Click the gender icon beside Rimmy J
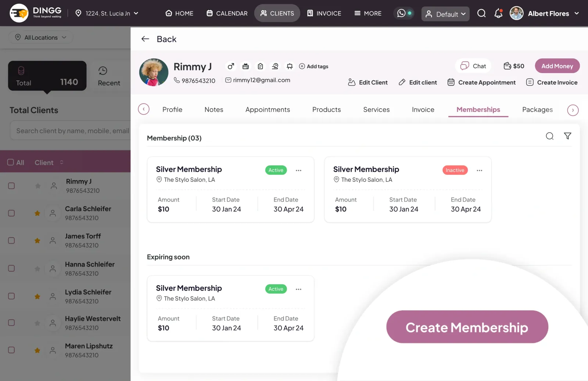The width and height of the screenshot is (588, 381). [x=231, y=66]
